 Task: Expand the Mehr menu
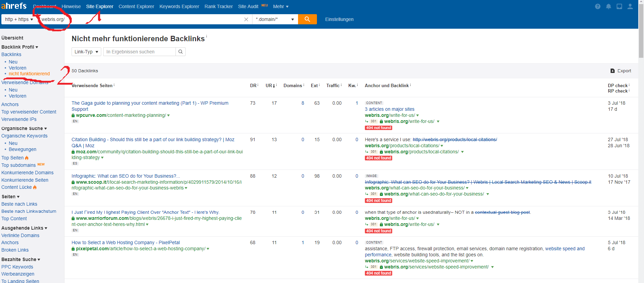pos(281,6)
